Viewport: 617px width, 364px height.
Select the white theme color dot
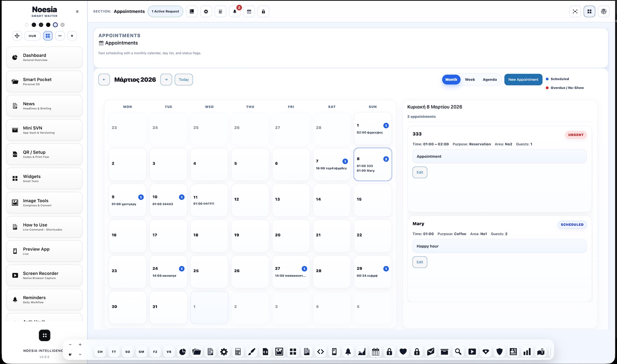point(27,25)
